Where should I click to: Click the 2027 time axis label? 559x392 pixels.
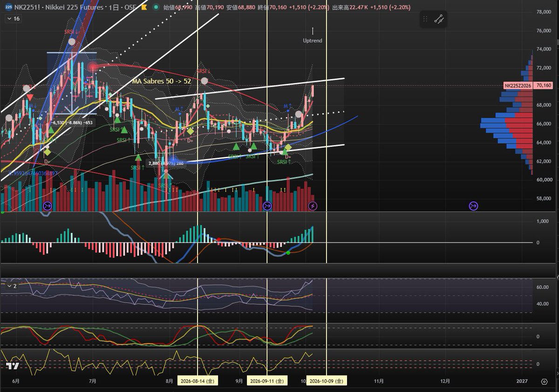[x=522, y=381]
